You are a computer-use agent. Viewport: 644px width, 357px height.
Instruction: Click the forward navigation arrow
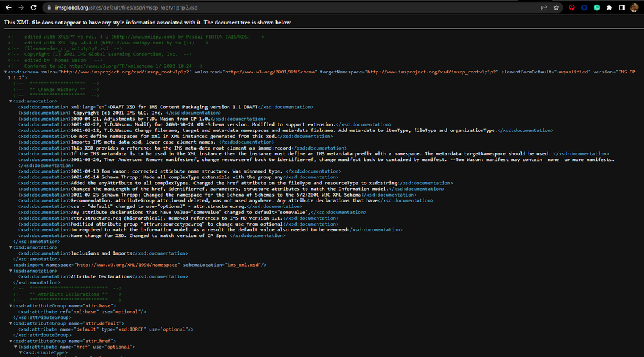pyautogui.click(x=21, y=8)
